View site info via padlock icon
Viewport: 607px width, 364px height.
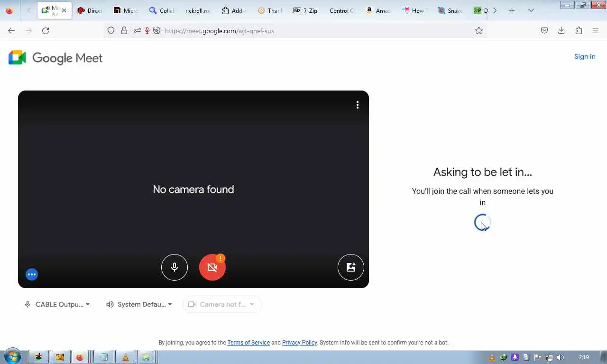coord(124,31)
